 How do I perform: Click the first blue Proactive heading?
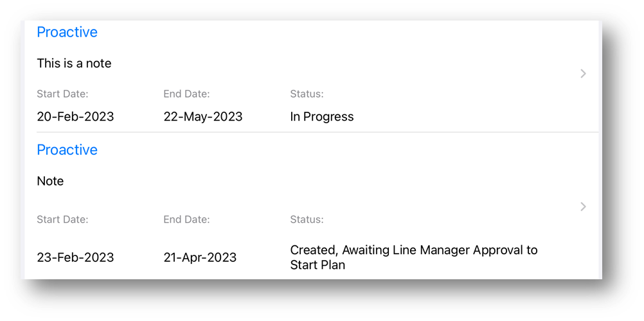click(67, 32)
